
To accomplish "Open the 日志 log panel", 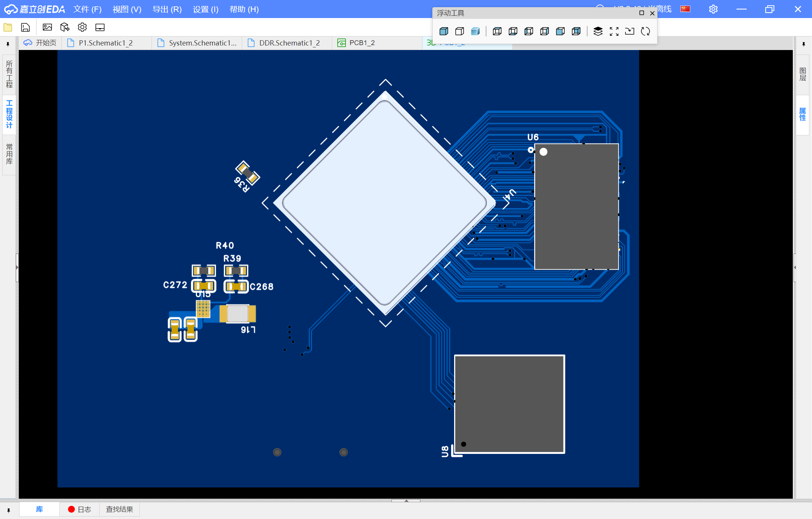I will point(80,509).
